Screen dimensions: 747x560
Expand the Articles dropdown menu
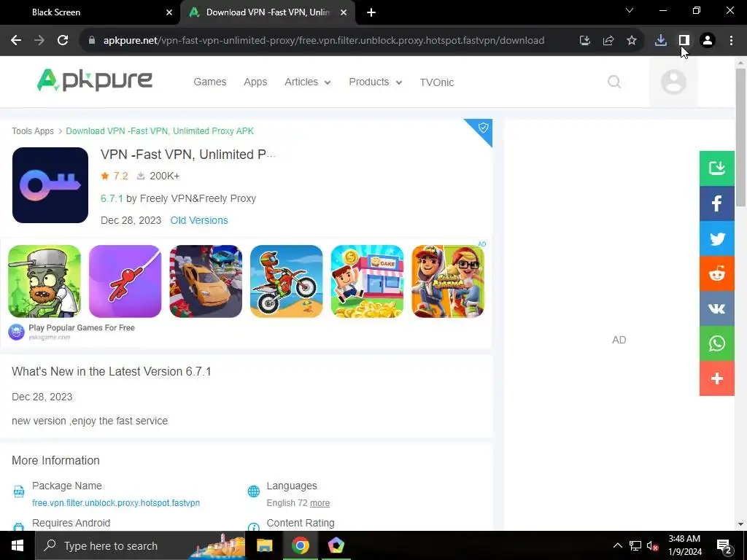pyautogui.click(x=307, y=82)
